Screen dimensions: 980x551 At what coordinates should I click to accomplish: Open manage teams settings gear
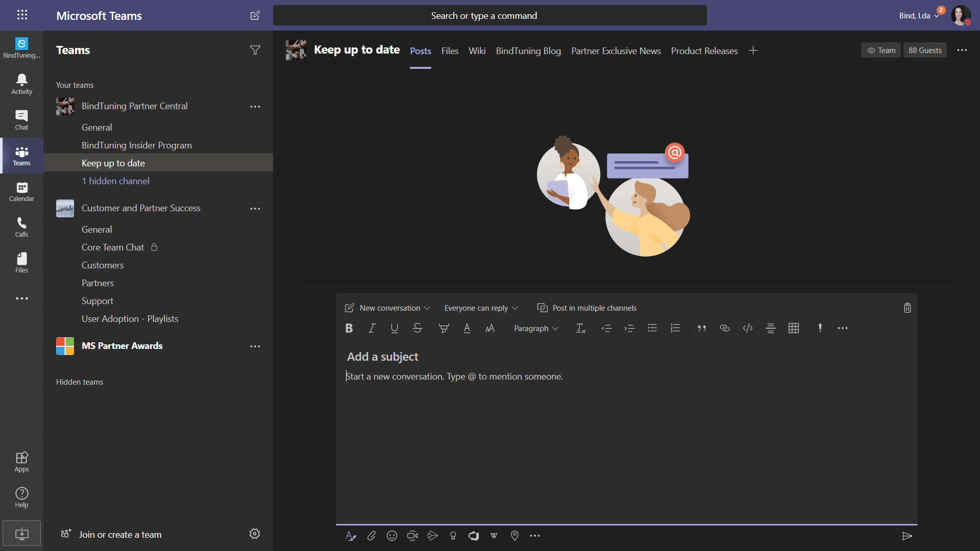click(255, 534)
